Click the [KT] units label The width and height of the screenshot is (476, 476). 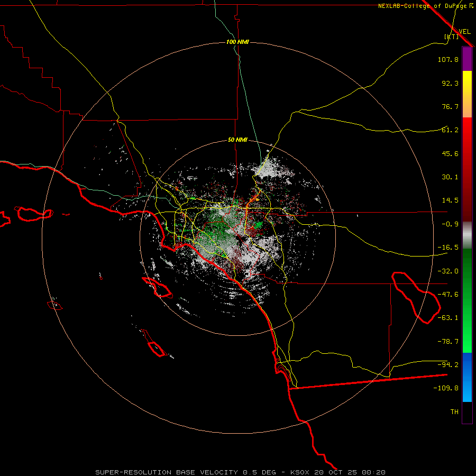coord(452,36)
